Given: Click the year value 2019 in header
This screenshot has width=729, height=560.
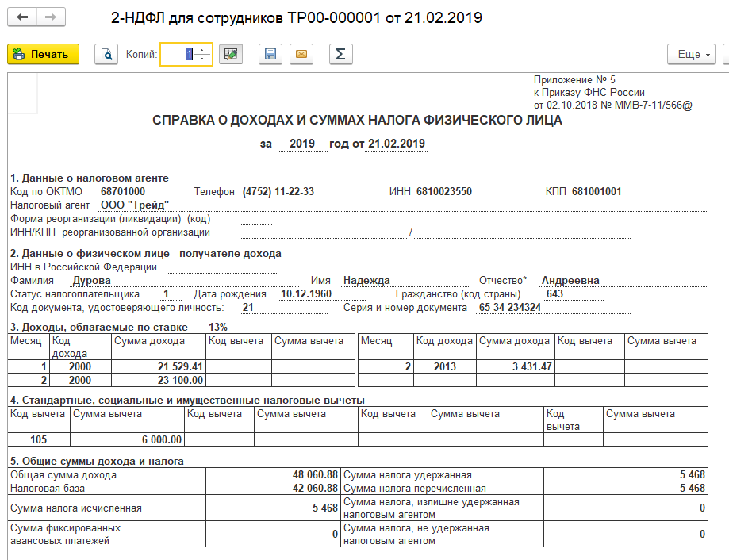Looking at the screenshot, I should coord(302,144).
